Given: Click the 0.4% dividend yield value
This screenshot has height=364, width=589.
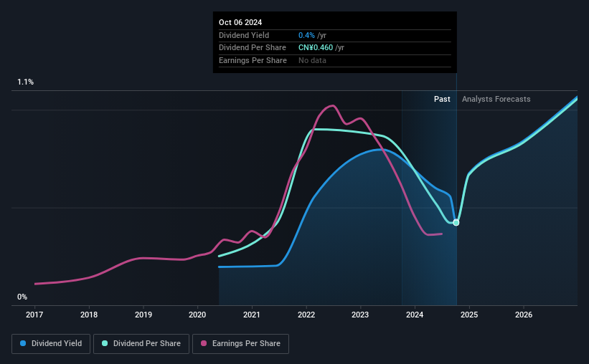Looking at the screenshot, I should [306, 35].
